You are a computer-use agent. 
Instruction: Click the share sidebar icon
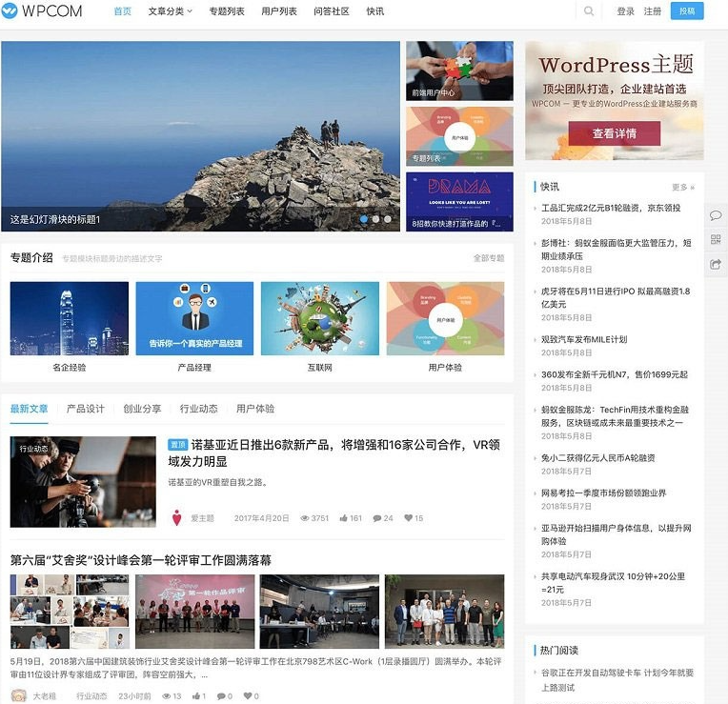(x=716, y=265)
